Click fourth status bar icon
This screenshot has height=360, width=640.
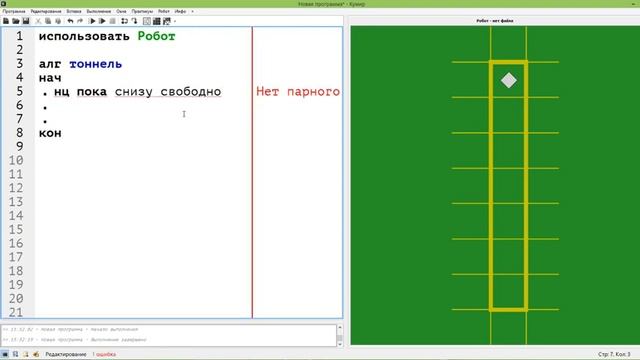36,354
